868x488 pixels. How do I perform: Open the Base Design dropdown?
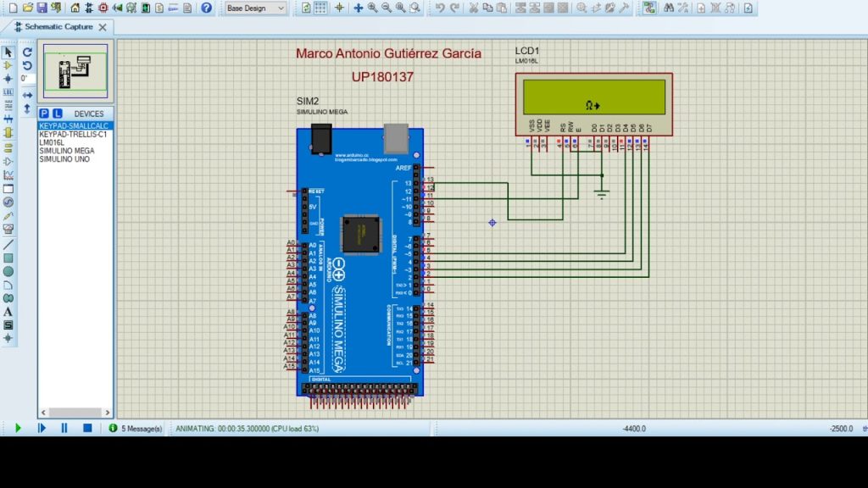coord(255,8)
